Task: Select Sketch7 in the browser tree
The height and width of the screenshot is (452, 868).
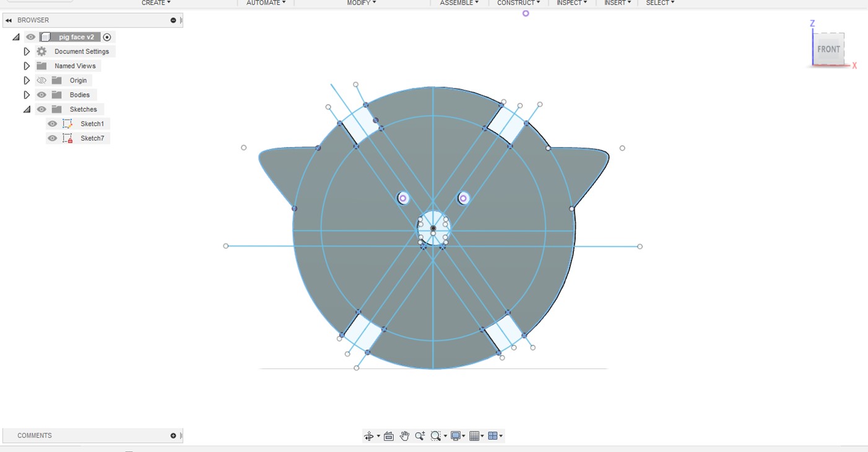Action: 92,138
